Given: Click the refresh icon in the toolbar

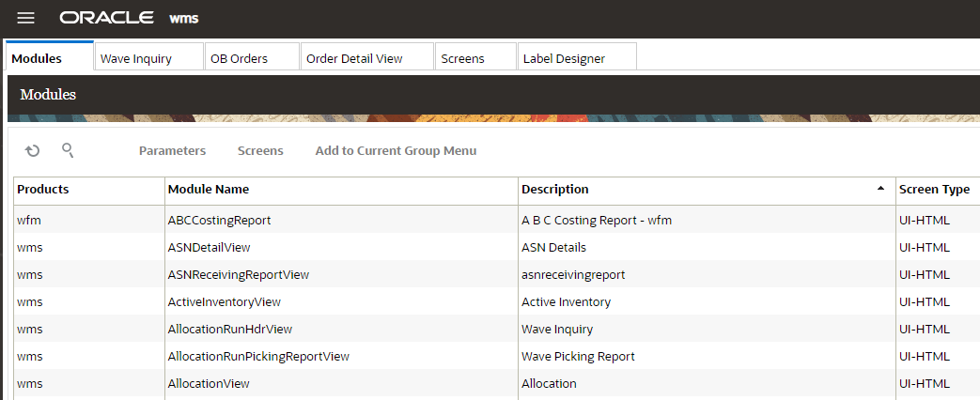Looking at the screenshot, I should 33,150.
